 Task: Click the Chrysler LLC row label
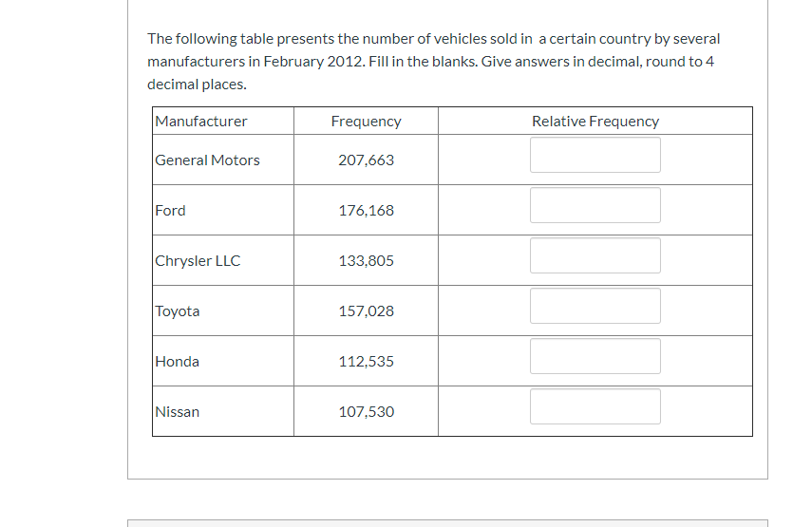pyautogui.click(x=198, y=261)
